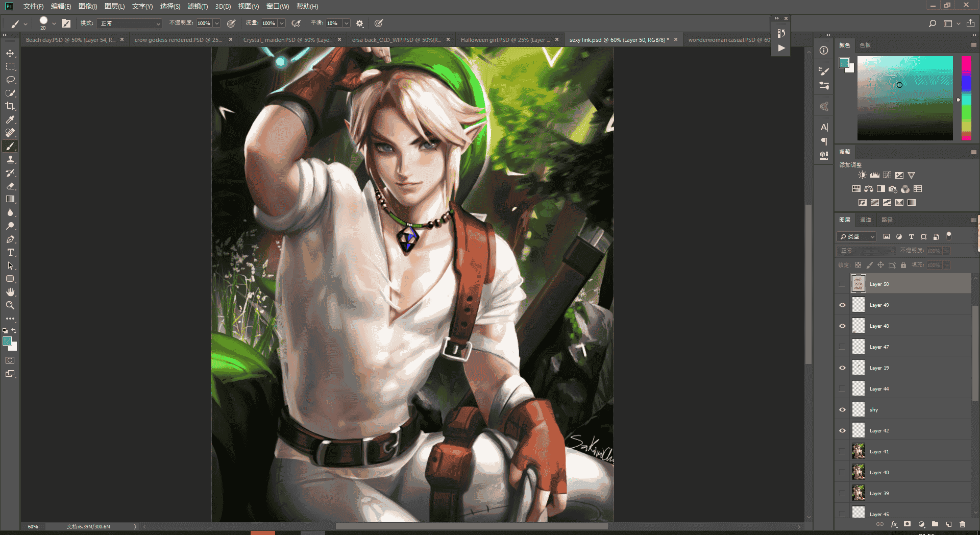
Task: Open the brush blend mode dropdown
Action: (129, 23)
